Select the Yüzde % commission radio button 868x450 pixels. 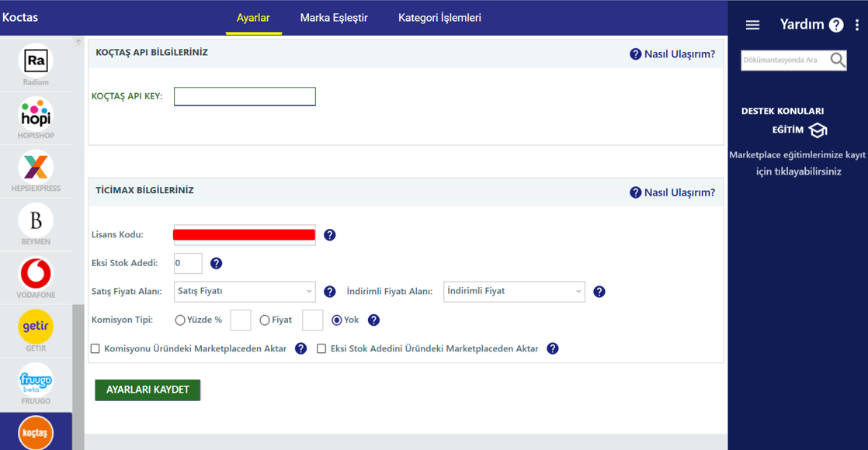pyautogui.click(x=180, y=320)
